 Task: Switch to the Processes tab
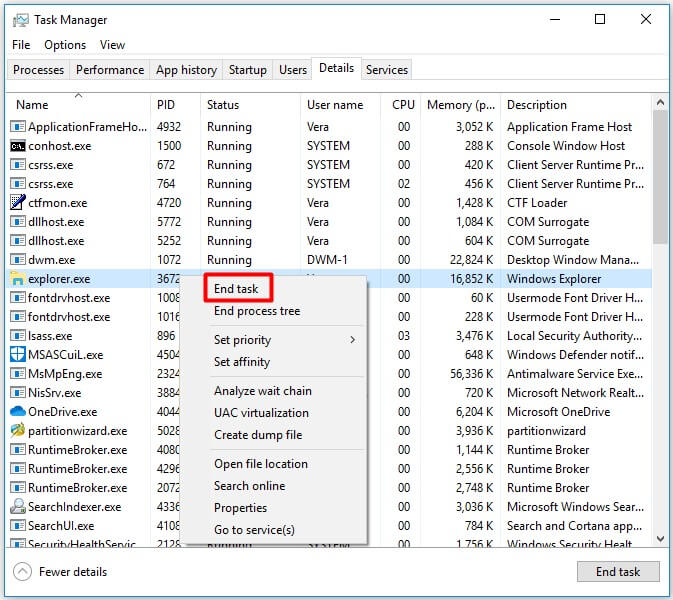(38, 70)
